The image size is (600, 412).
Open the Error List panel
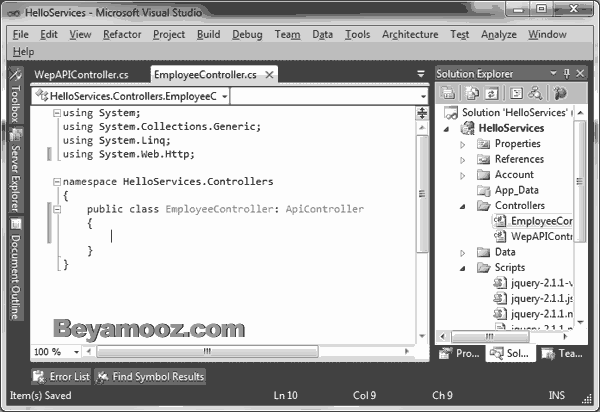pyautogui.click(x=61, y=377)
